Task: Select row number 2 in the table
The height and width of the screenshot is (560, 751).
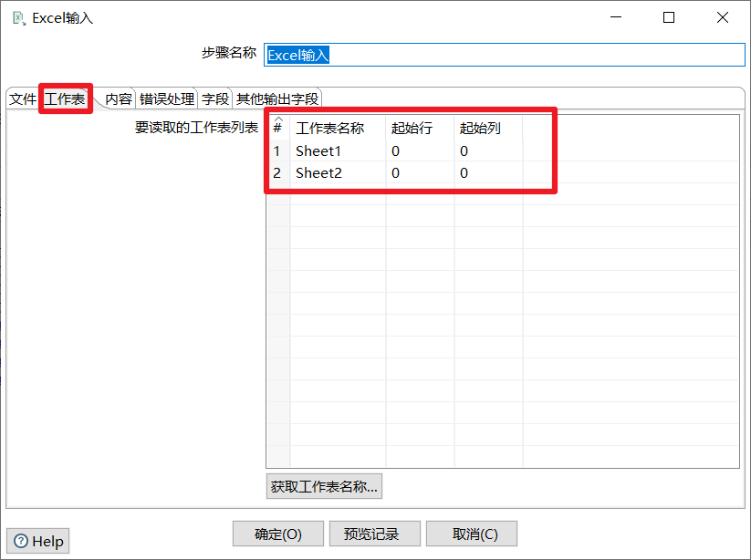Action: (x=277, y=172)
